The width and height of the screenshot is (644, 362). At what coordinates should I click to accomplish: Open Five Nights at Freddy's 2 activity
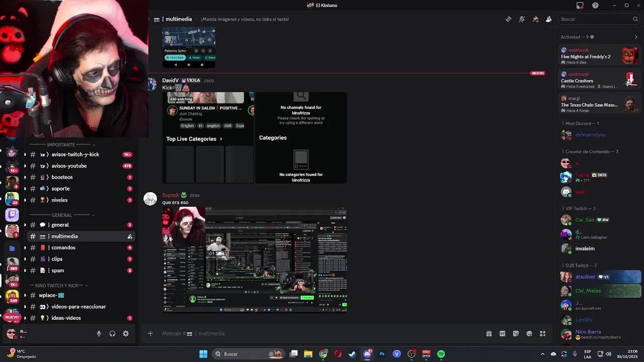[600, 56]
